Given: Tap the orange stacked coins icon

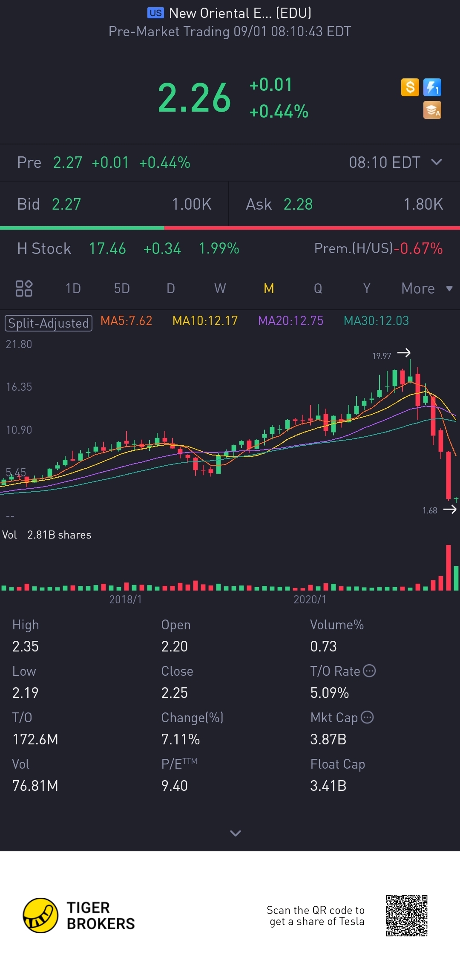Looking at the screenshot, I should click(x=432, y=110).
